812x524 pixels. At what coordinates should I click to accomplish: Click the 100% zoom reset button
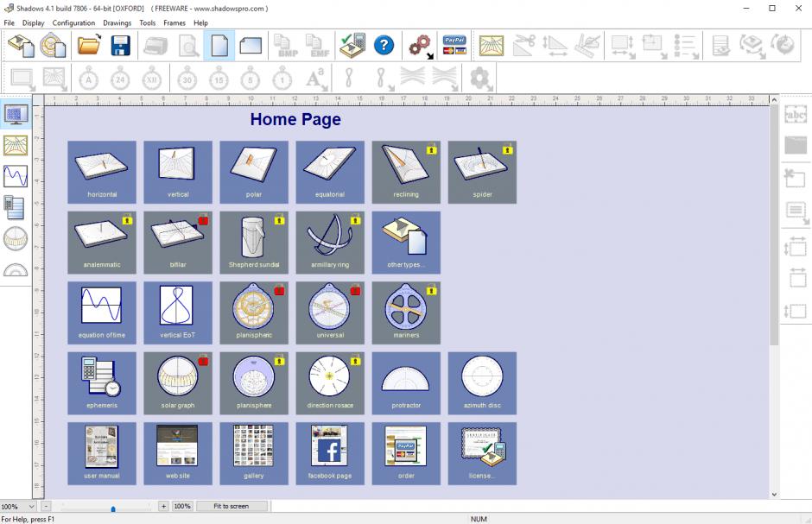182,506
